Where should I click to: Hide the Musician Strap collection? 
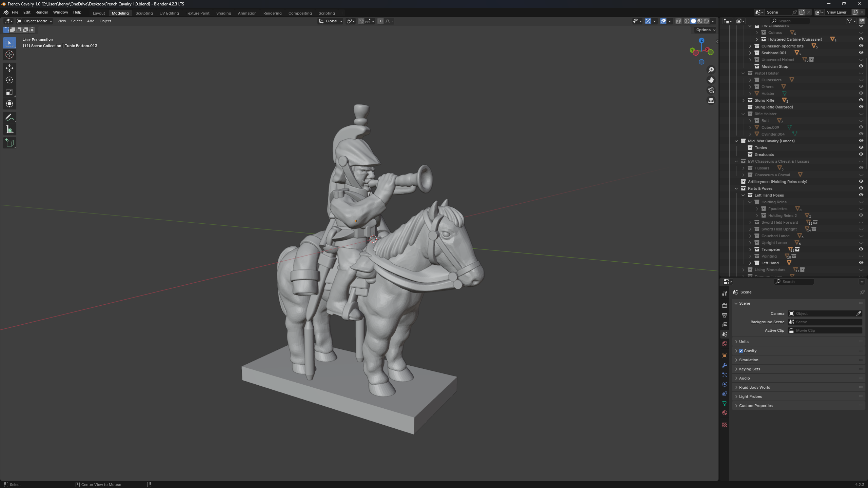coord(861,66)
